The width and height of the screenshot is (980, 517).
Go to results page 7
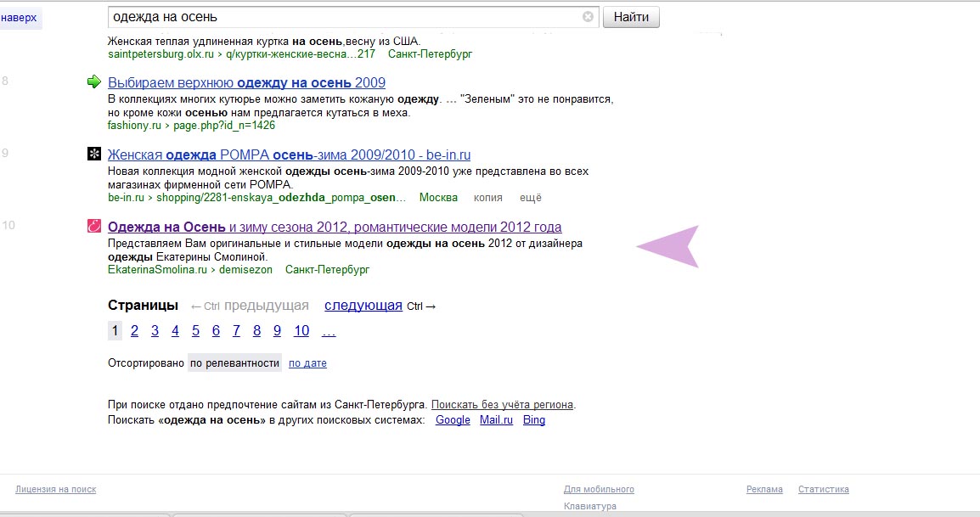point(236,331)
